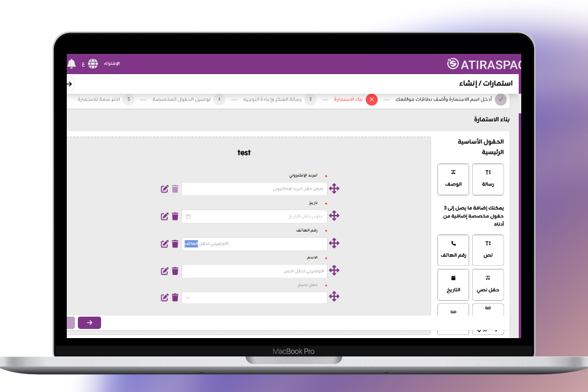Click the move handle beside the email field
The image size is (588, 392).
[334, 189]
